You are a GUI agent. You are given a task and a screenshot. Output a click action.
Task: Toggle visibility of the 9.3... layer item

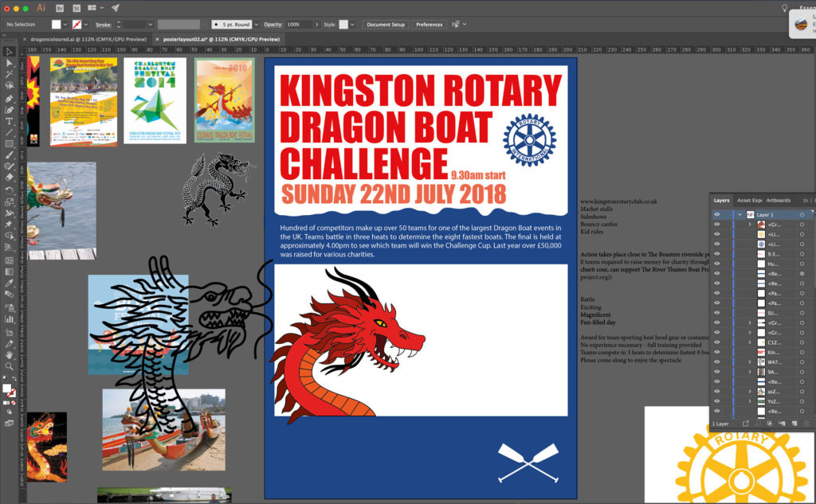click(716, 254)
